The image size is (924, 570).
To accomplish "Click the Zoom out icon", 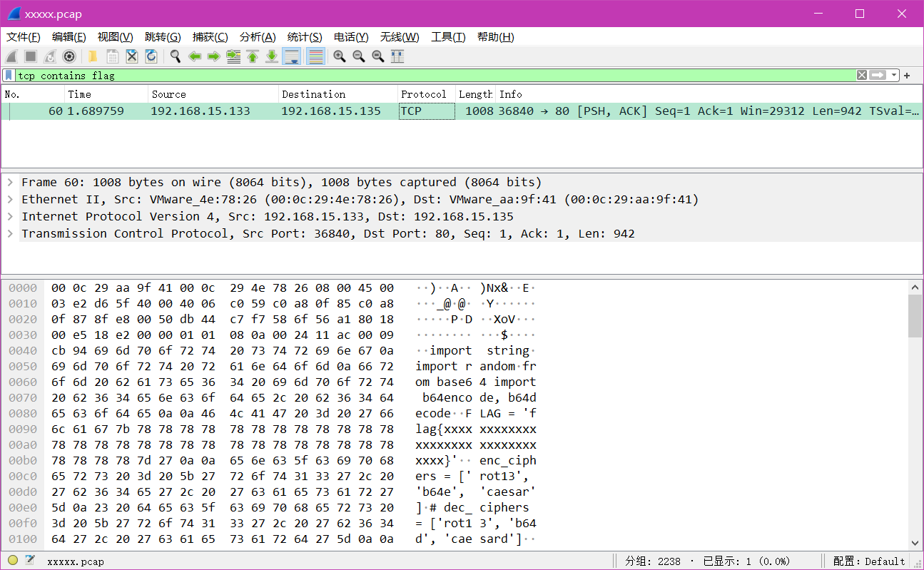I will coord(359,56).
